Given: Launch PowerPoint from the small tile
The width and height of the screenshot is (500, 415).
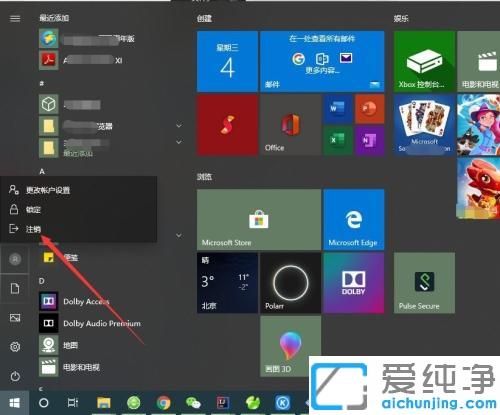Looking at the screenshot, I should click(369, 109).
